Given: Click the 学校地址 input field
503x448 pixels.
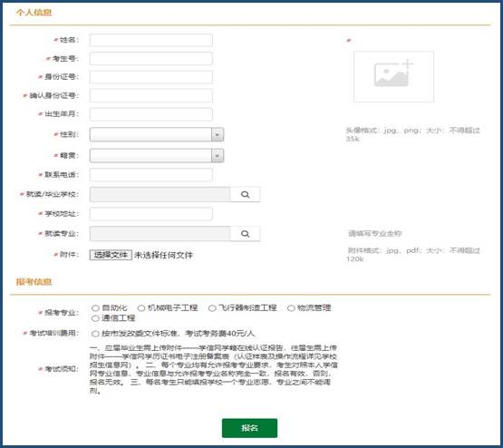Looking at the screenshot, I should pos(151,214).
